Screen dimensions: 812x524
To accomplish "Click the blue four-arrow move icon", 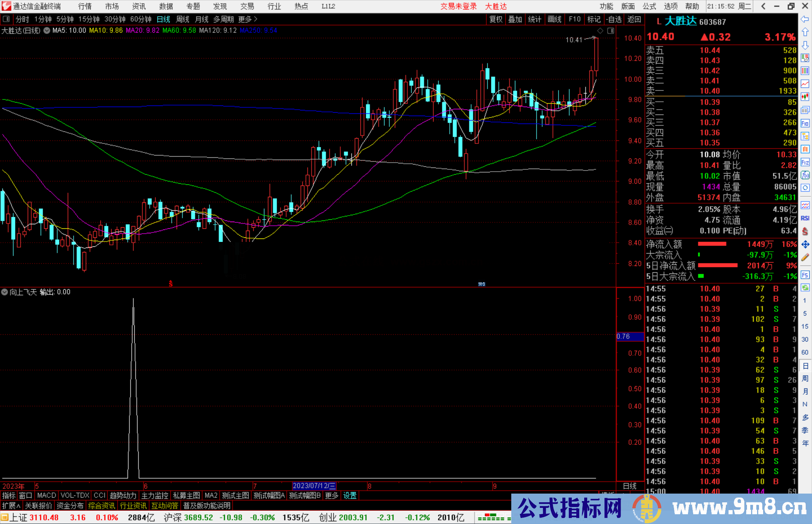I will 805,245.
